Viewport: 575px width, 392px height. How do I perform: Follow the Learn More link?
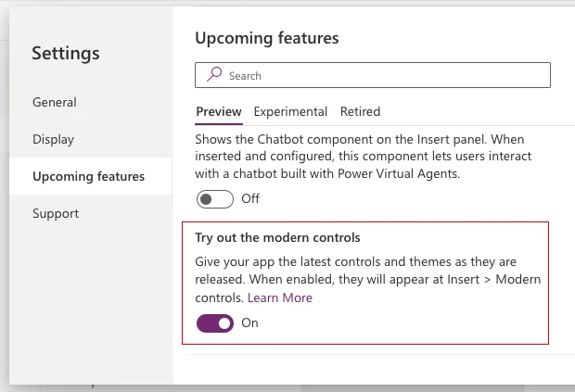(280, 297)
